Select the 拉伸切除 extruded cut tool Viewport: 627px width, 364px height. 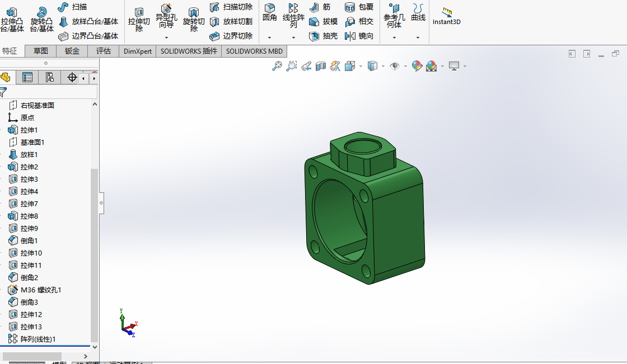(139, 19)
